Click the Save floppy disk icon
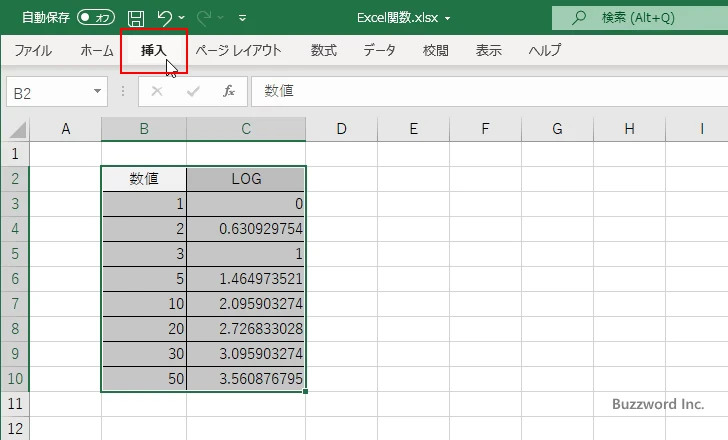Image resolution: width=728 pixels, height=440 pixels. pos(136,18)
